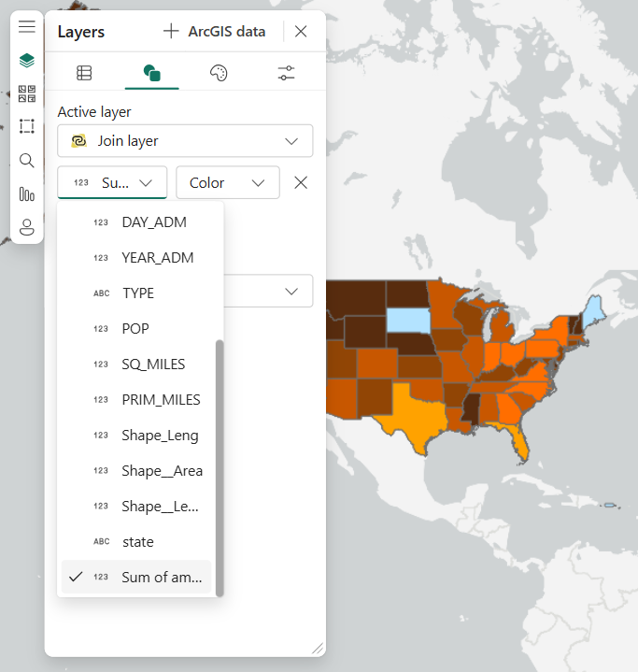Click the Florida state on map

click(517, 441)
